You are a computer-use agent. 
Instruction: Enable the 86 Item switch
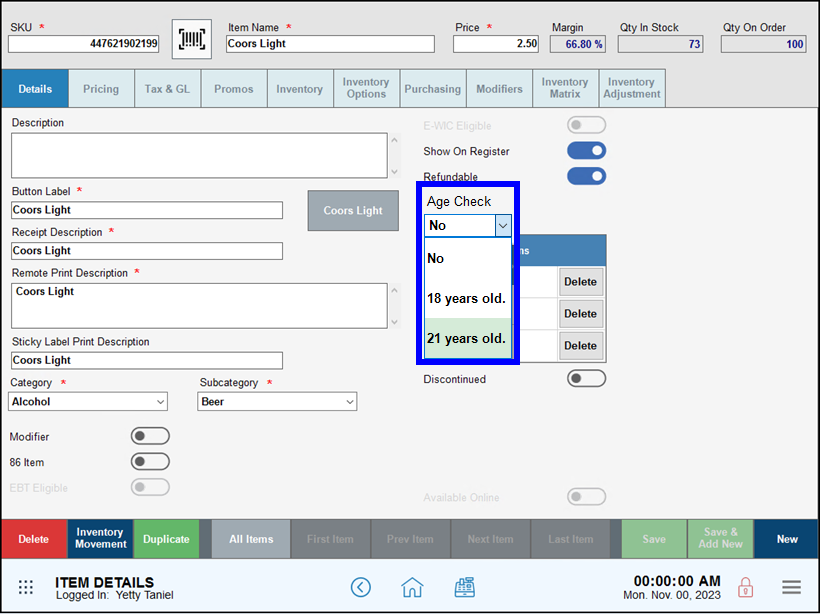pyautogui.click(x=150, y=461)
